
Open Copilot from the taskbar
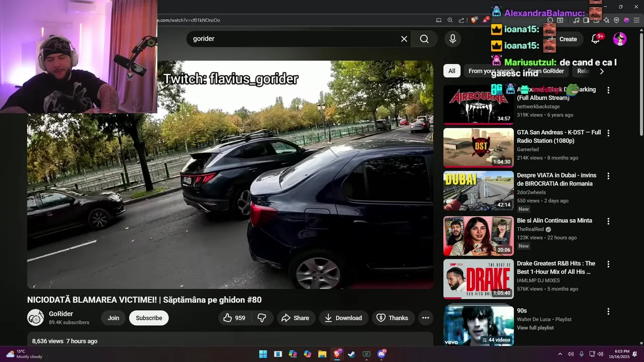[x=307, y=354]
